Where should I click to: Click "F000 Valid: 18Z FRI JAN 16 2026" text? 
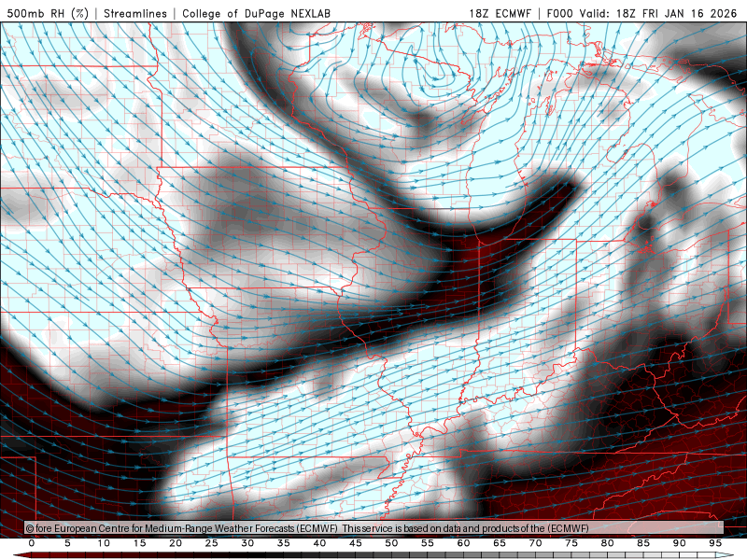tap(641, 13)
